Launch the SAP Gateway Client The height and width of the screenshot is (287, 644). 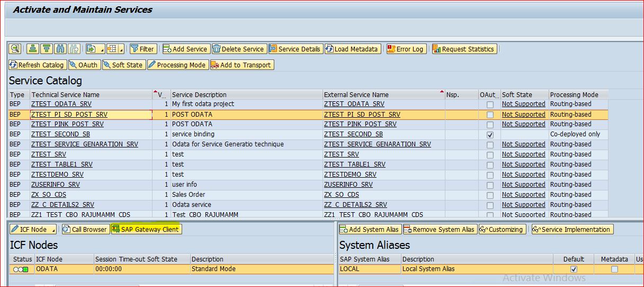point(146,229)
